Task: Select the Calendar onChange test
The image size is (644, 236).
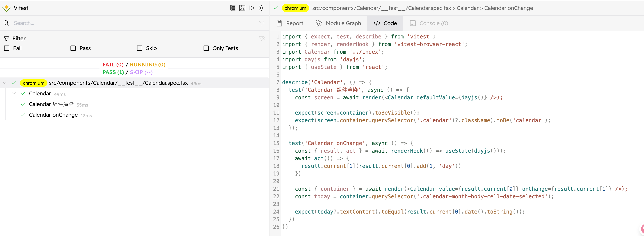Action: [53, 115]
